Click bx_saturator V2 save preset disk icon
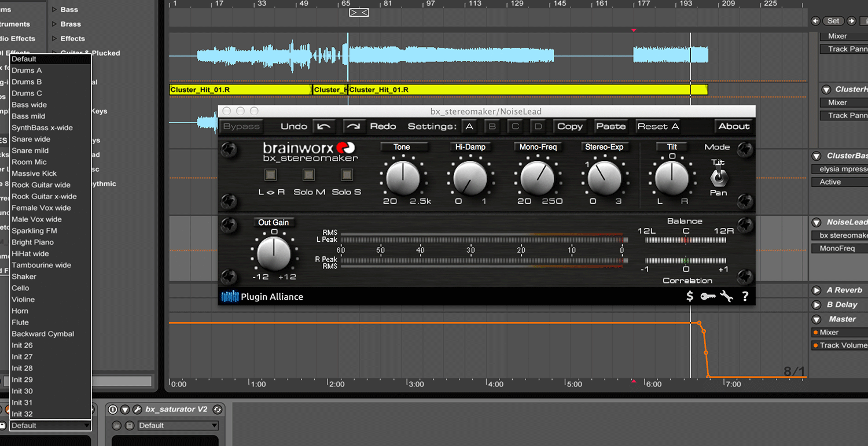 tap(131, 426)
